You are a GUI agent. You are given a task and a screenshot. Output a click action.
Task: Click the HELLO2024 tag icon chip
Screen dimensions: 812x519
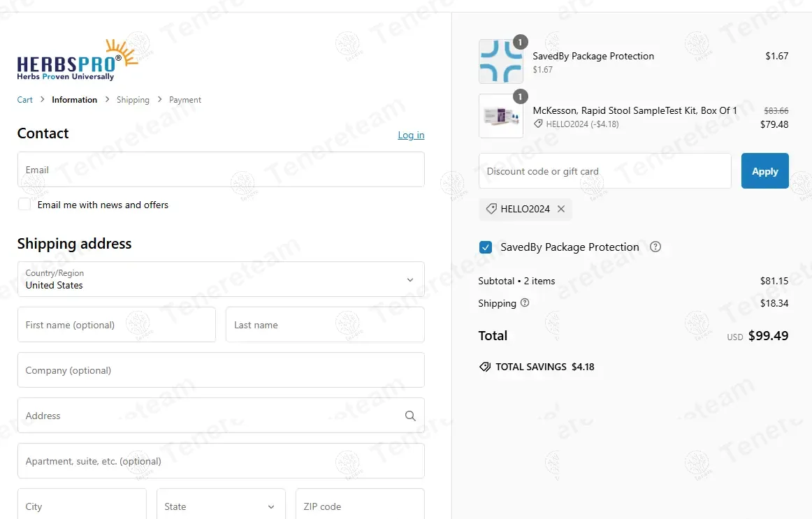pos(492,209)
